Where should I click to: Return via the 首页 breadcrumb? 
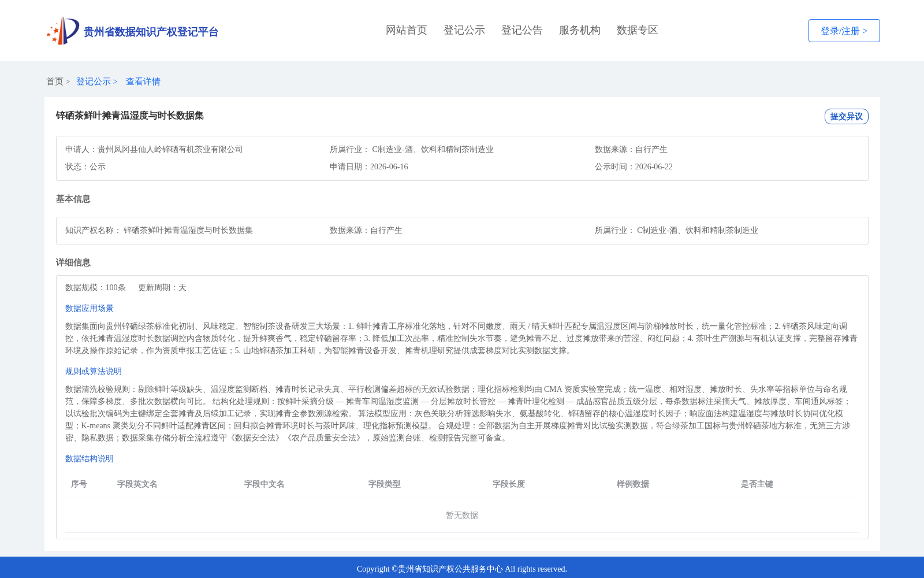coord(55,81)
